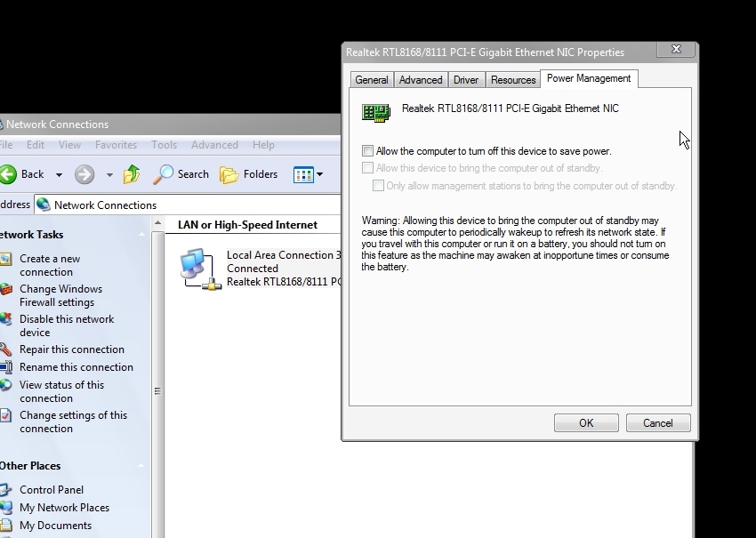Open the Edit menu in Network Connections
The image size is (756, 538).
36,145
